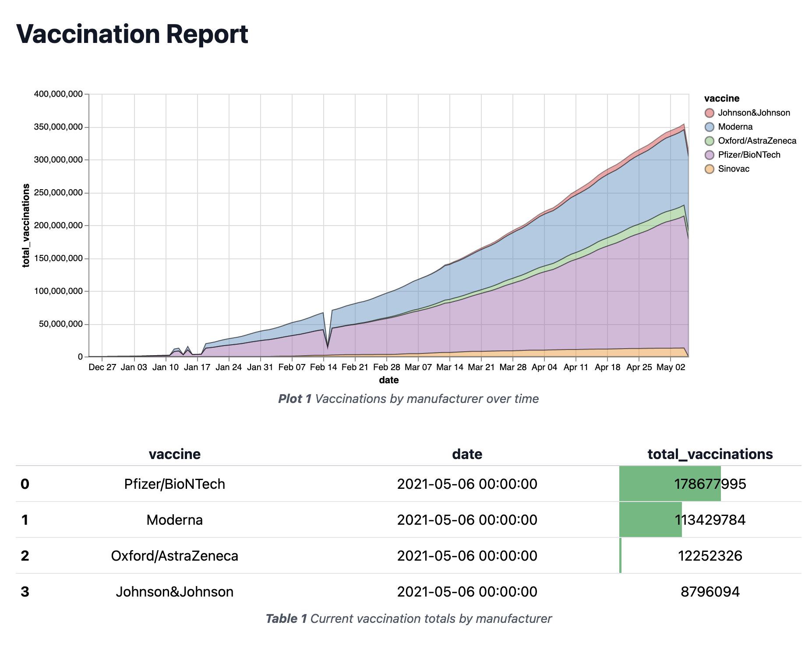Select the Pfizer/BioNTech row in the table

click(x=175, y=484)
